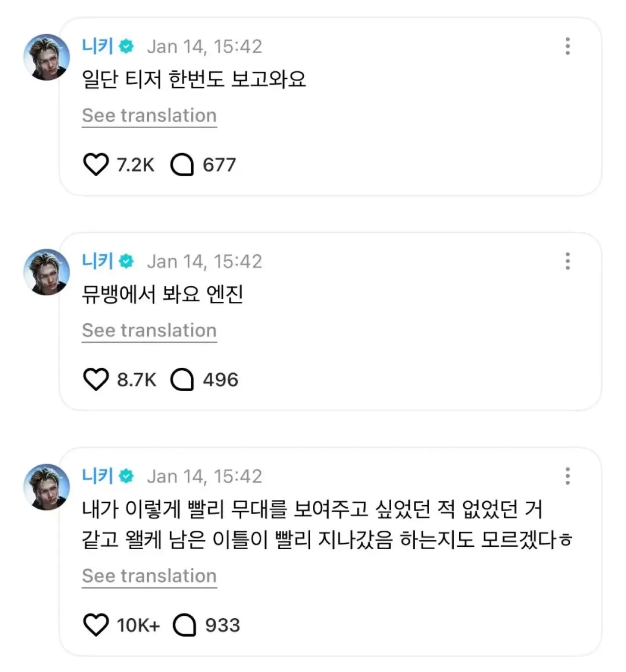
Task: Click the verified badge on the third post
Action: [127, 476]
